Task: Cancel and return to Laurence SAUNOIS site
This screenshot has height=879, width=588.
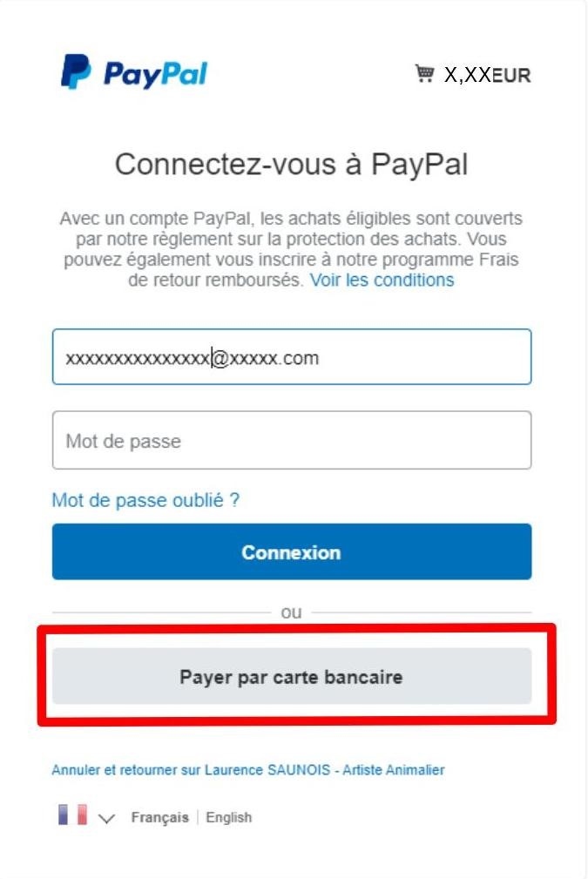Action: 247,770
